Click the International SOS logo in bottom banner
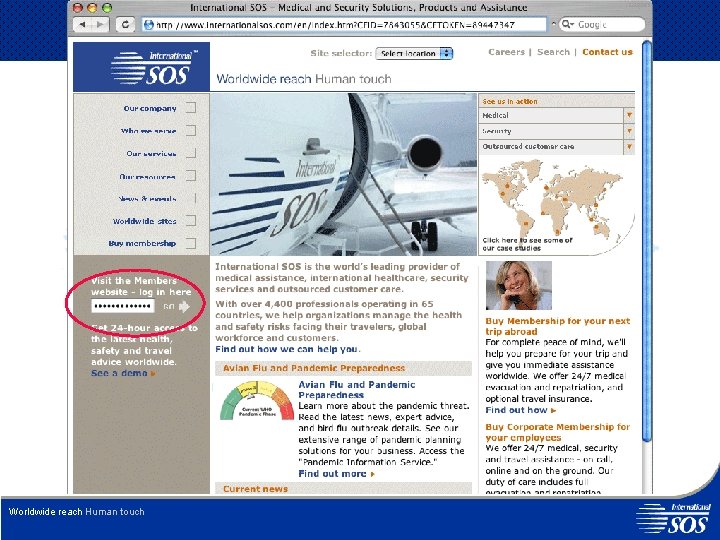 [674, 518]
